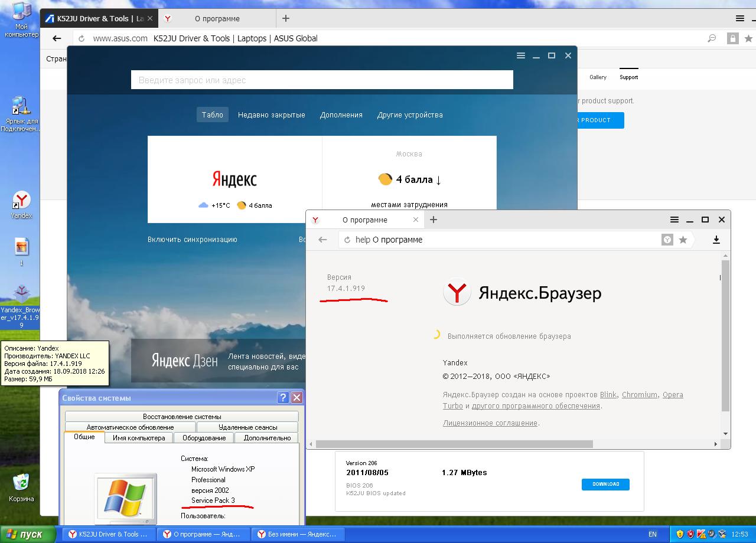The image size is (756, 543).
Task: Open the пуск Start menu
Action: (28, 534)
